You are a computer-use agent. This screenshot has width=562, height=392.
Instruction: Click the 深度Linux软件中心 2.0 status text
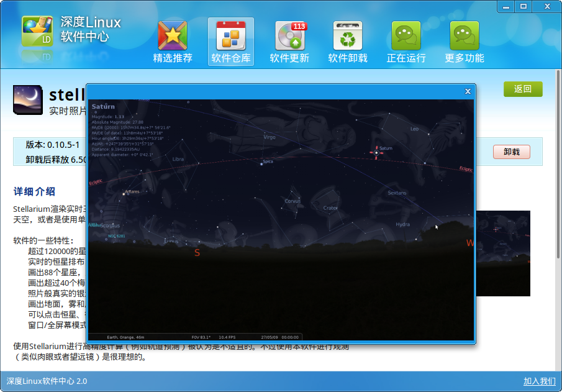(x=47, y=381)
